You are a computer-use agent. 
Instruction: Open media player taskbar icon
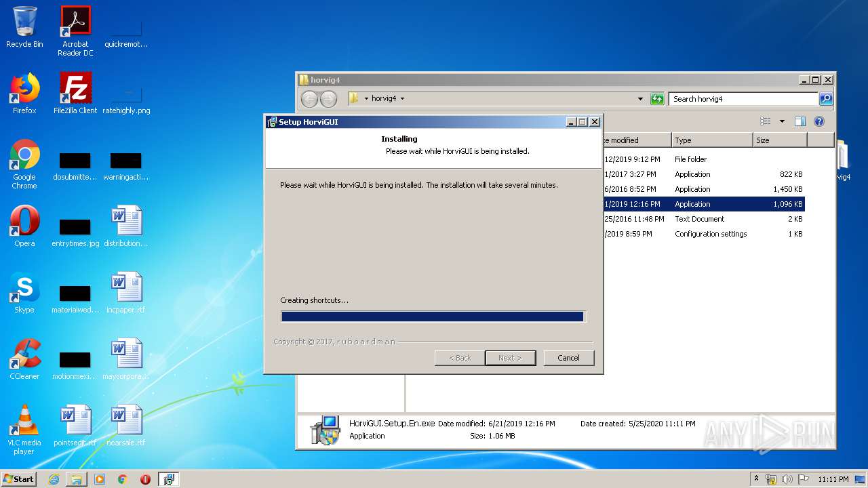[x=100, y=479]
